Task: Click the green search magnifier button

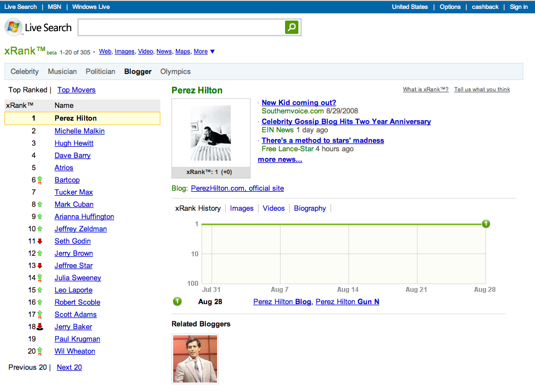Action: point(292,27)
